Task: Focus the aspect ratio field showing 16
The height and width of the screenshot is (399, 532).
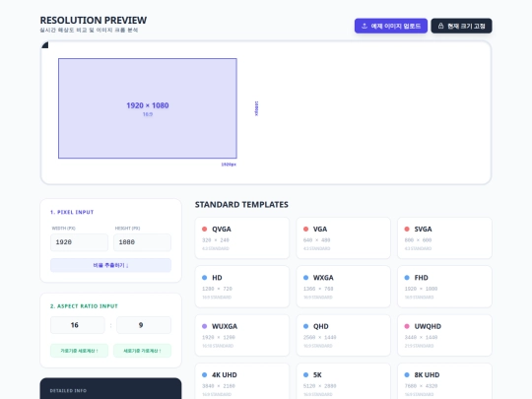Action: [x=78, y=325]
